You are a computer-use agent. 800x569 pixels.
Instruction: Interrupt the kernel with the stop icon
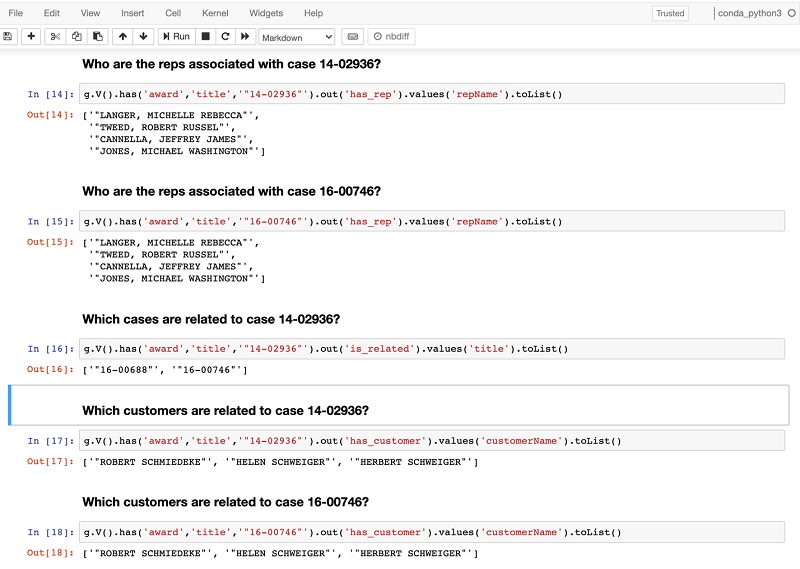coord(206,36)
